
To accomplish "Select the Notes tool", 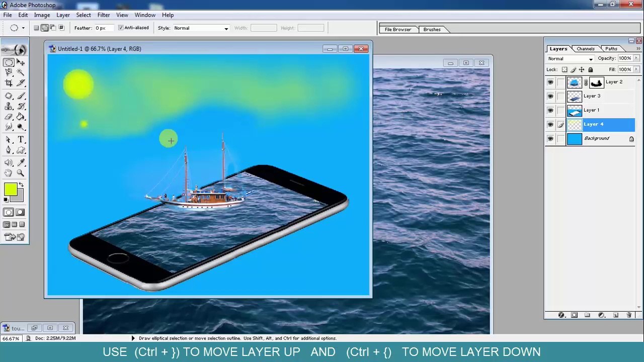I will pyautogui.click(x=9, y=163).
